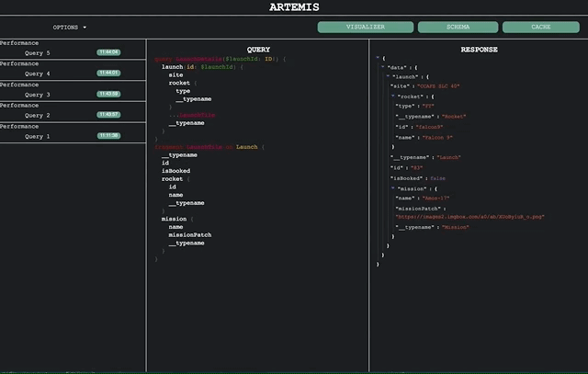Click the "83" id value
The width and height of the screenshot is (588, 374).
[x=416, y=168]
